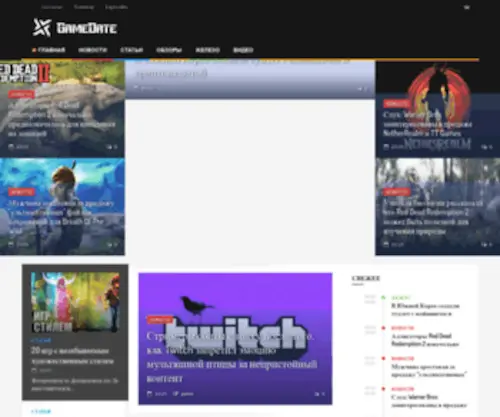This screenshot has height=417, width=500.
Task: Click the GameDate logo
Action: point(75,27)
